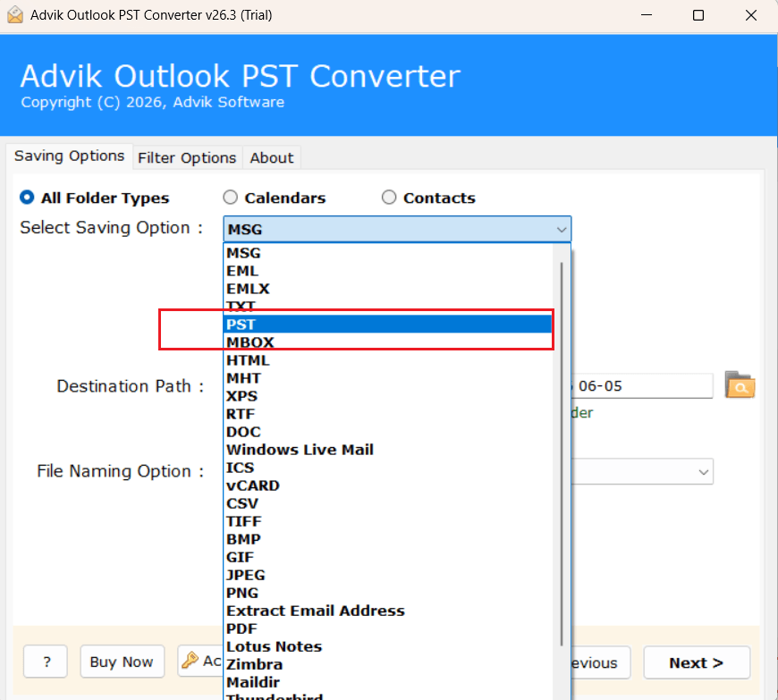Screen dimensions: 778x700
Task: Click the Buy Now button
Action: coord(122,662)
